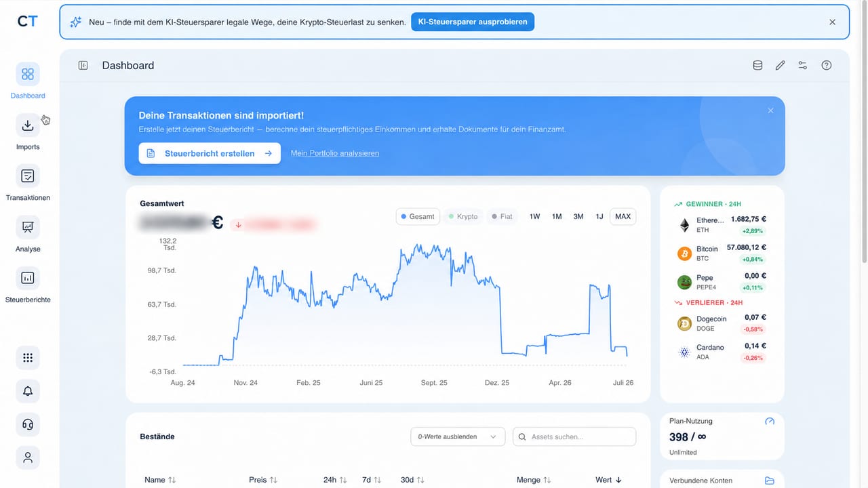Sort holdings by Name column
The image size is (868, 488).
(x=161, y=480)
